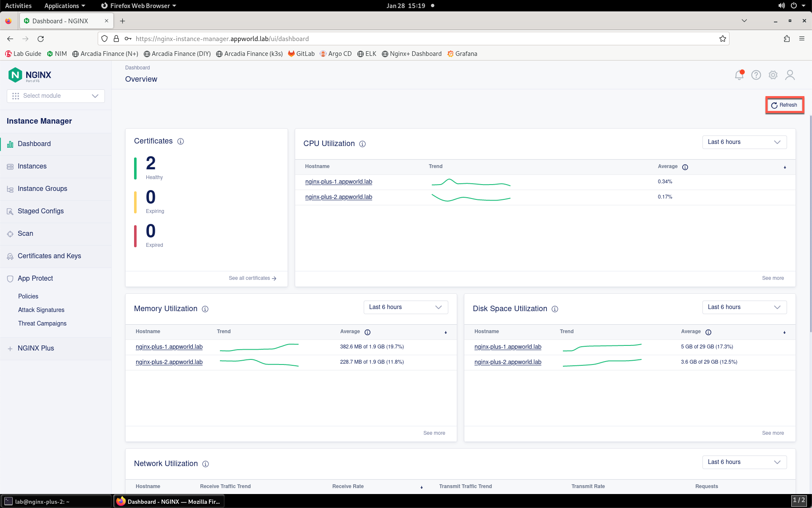Screen dimensions: 812x508
Task: Click the Refresh button
Action: point(784,105)
